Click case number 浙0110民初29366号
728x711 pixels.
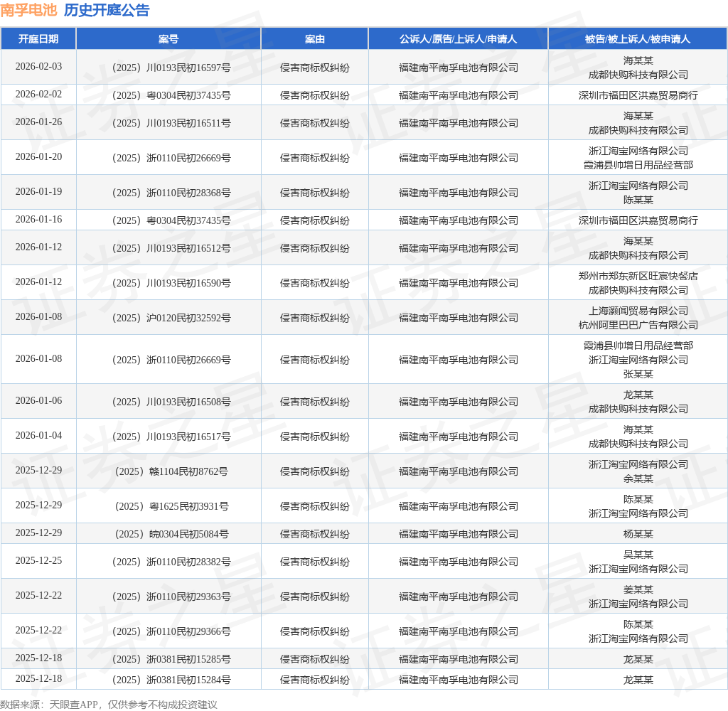[172, 631]
